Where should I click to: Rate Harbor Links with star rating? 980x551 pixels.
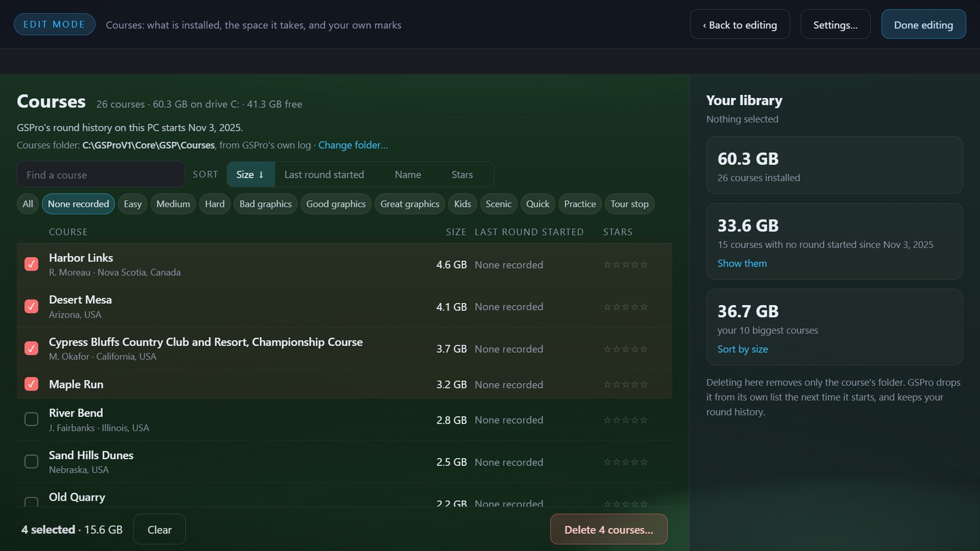click(625, 264)
